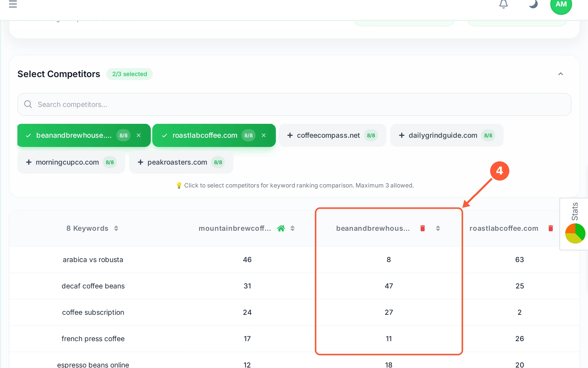Deselect the roastlabcoffee.com competitor chip

coord(214,135)
